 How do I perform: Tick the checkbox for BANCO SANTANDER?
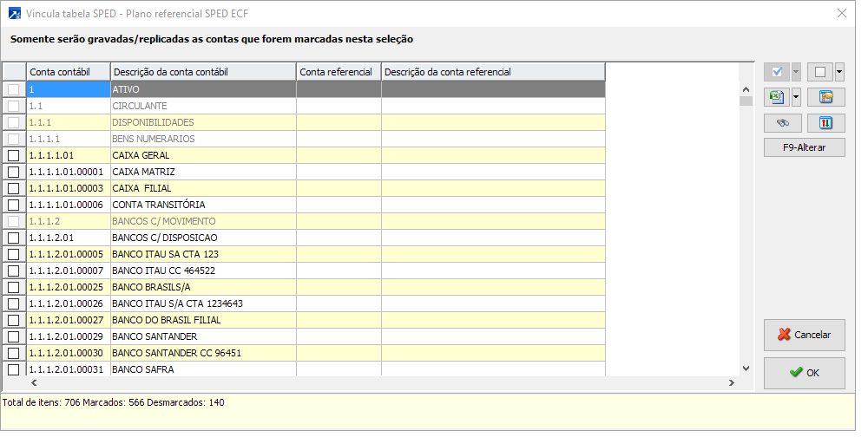(x=14, y=336)
